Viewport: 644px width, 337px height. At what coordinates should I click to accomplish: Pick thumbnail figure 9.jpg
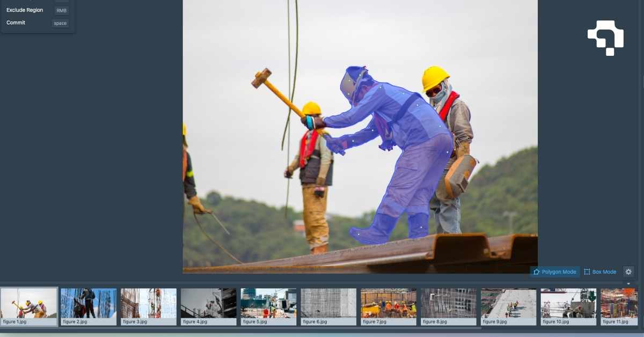click(x=509, y=307)
